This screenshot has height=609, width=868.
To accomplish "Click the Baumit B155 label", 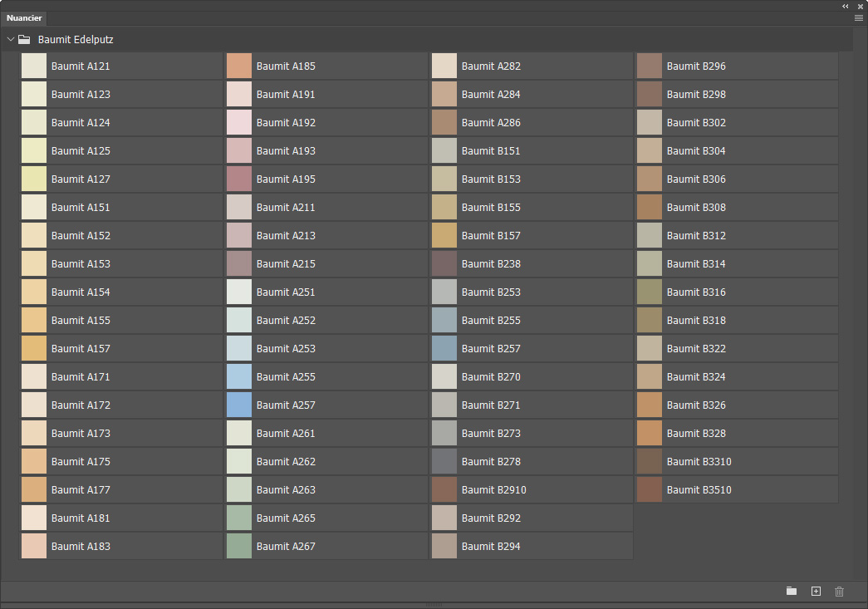I will point(491,207).
